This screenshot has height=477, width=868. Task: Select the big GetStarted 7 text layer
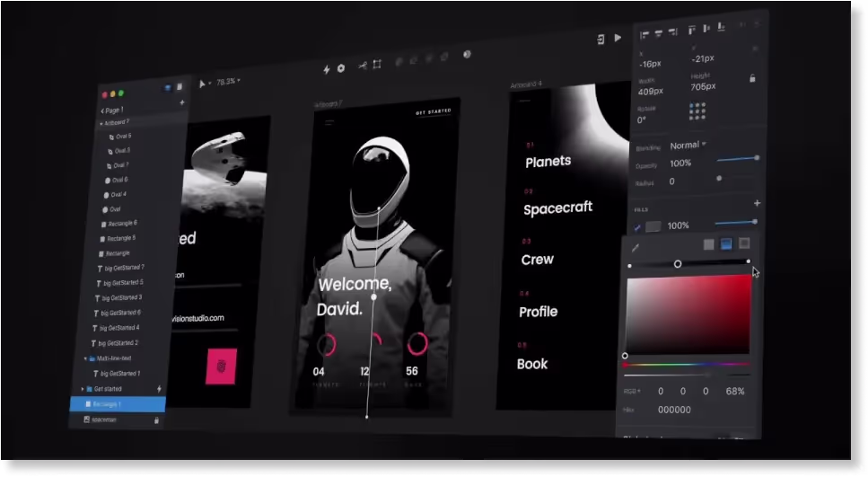[x=120, y=268]
